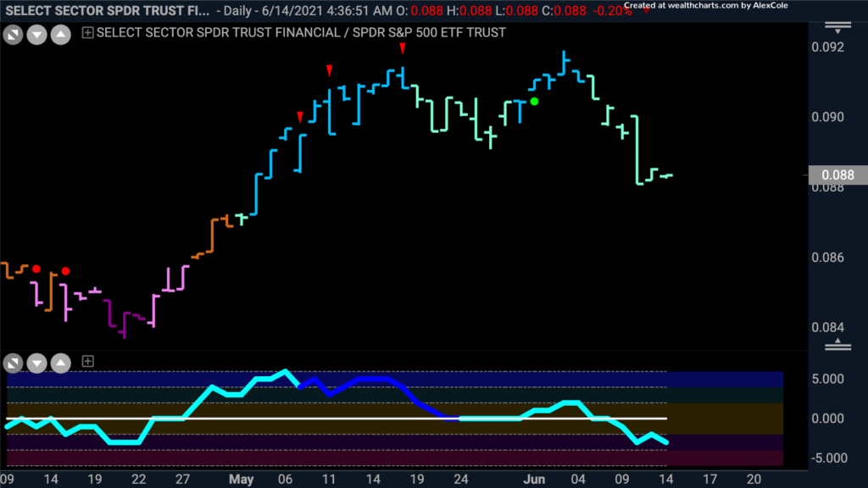Click the resize arrow icon on oscillator panel
The width and height of the screenshot is (868, 488).
(x=13, y=363)
